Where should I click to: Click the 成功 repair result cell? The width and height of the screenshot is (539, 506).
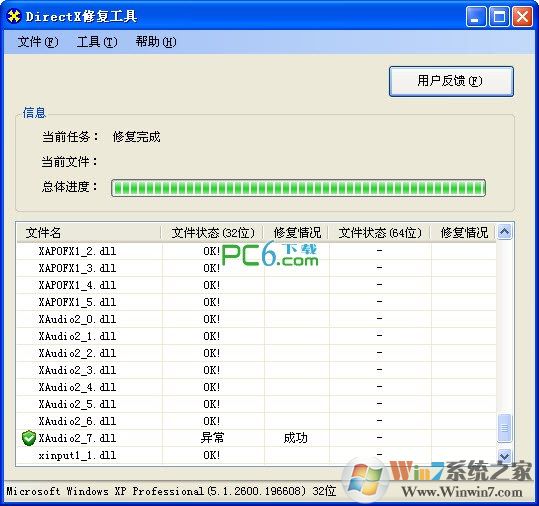295,438
